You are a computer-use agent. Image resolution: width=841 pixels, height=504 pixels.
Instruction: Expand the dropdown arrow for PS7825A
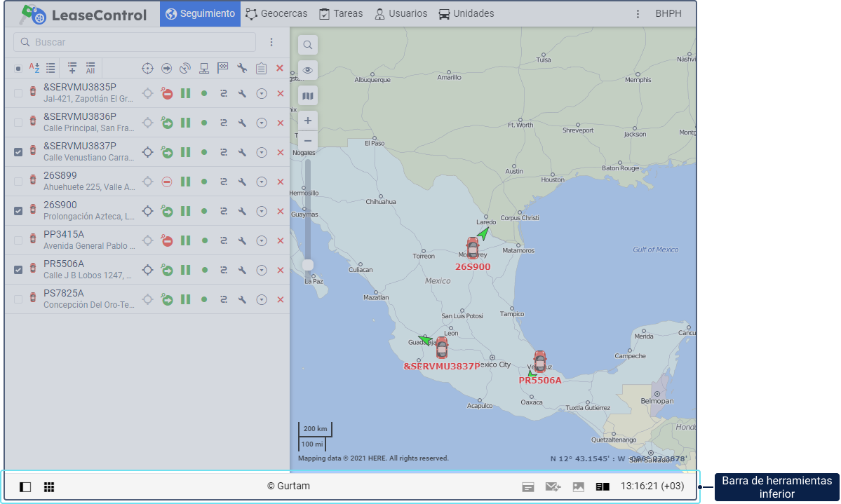261,299
